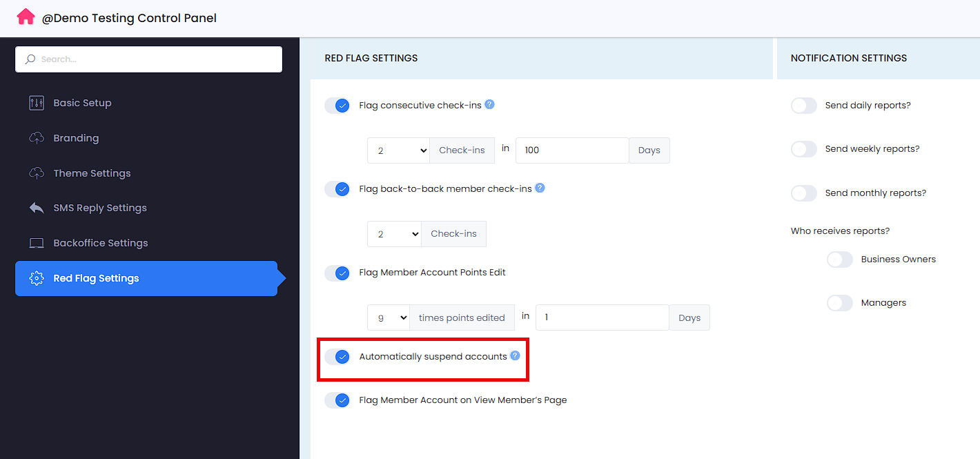
Task: Open consecutive check-ins count dropdown
Action: pyautogui.click(x=399, y=150)
